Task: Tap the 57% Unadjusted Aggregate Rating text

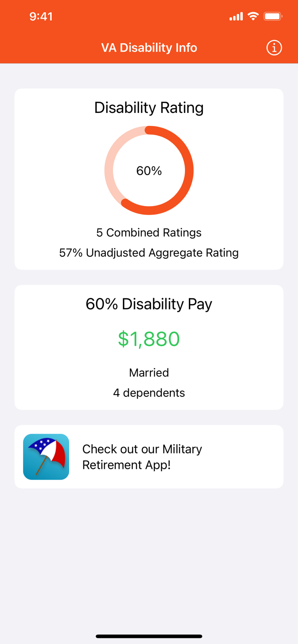Action: click(149, 253)
